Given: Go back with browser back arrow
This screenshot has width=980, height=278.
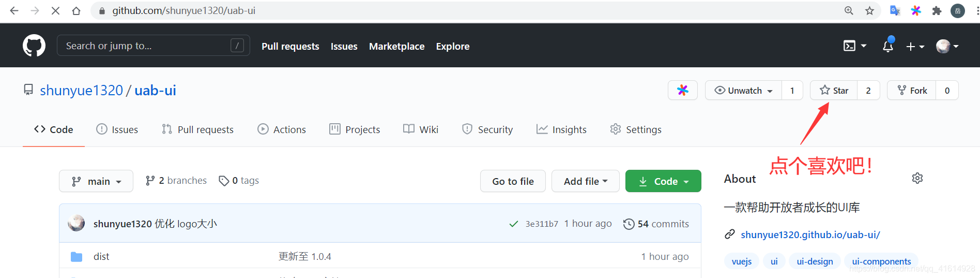Looking at the screenshot, I should 14,10.
